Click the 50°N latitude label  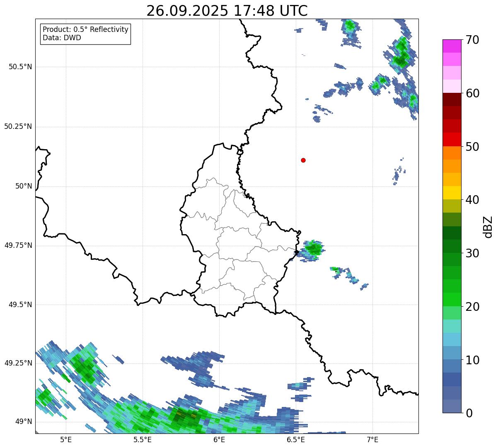point(24,186)
